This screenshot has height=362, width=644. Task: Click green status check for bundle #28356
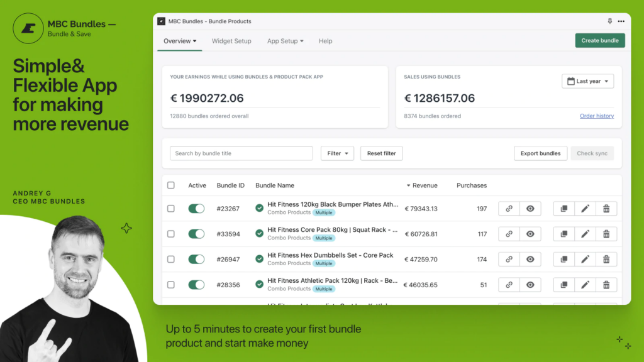[259, 285]
